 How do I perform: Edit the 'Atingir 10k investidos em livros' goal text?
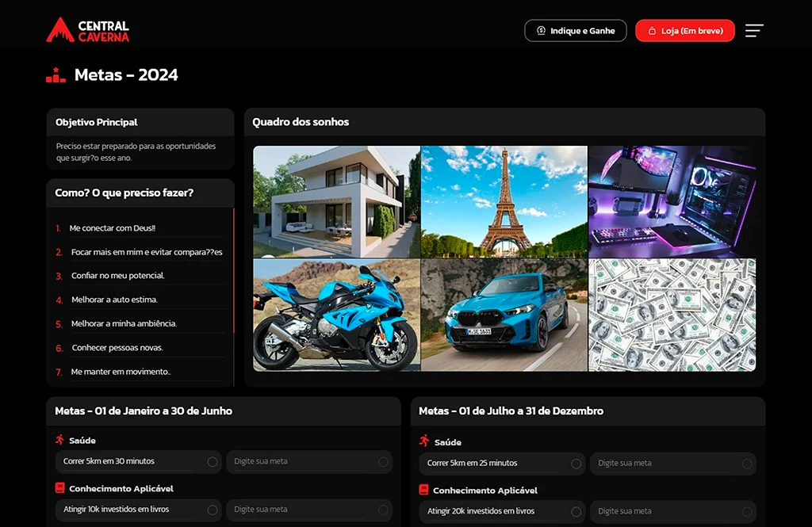116,510
